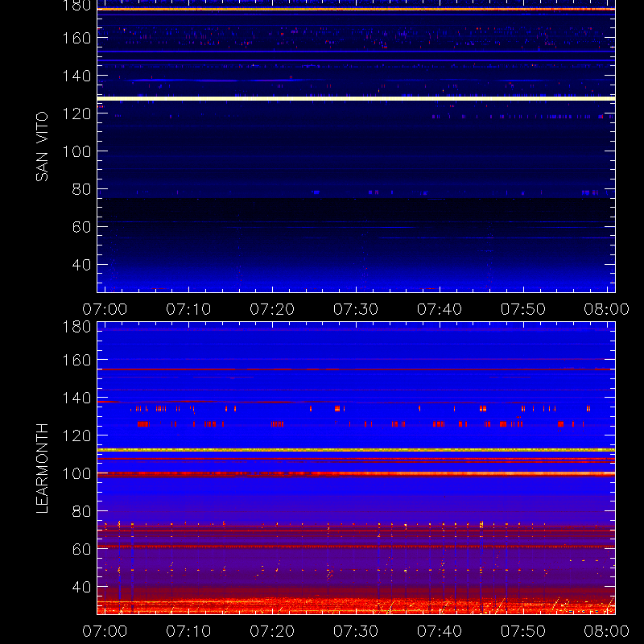Screen dimensions: 644x644
Task: Click the 07:10 time label under the San Vito plot
Action: [188, 309]
